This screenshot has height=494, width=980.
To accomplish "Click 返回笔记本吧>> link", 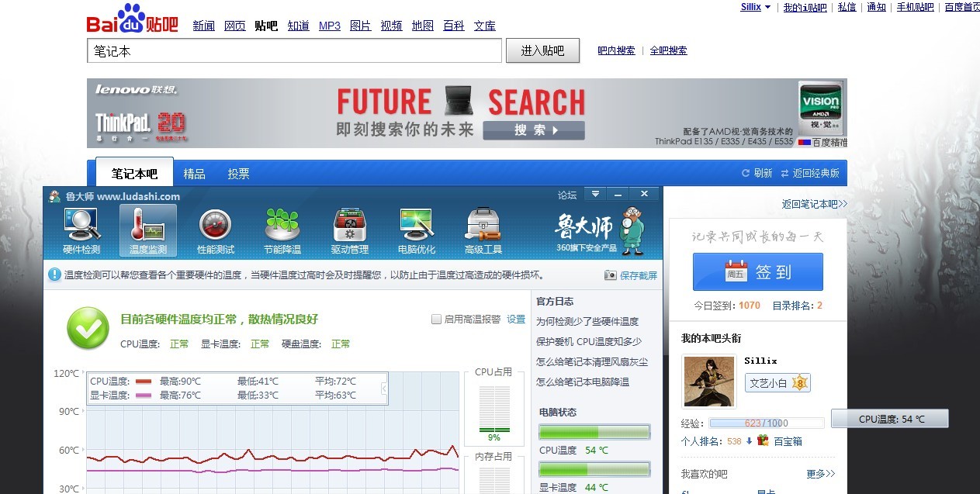I will tap(815, 204).
